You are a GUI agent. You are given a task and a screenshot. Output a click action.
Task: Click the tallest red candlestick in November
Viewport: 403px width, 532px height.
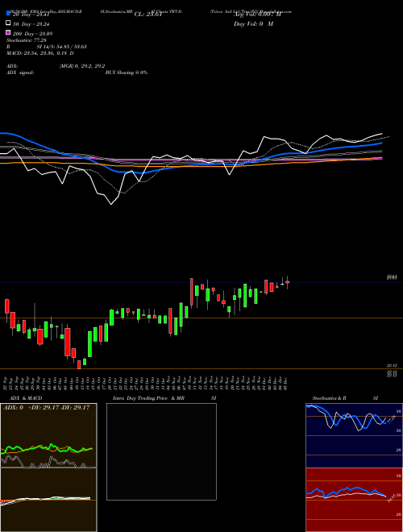[192, 292]
